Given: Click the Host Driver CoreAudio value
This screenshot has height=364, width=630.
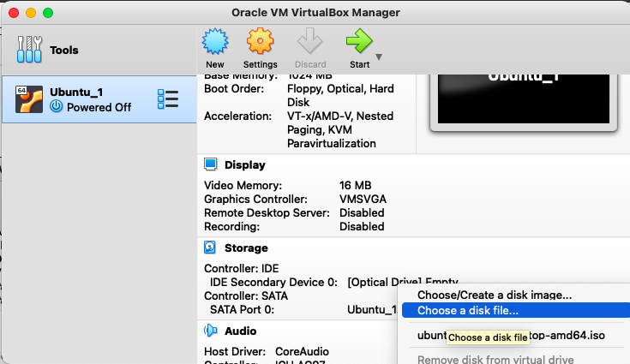Looking at the screenshot, I should point(302,351).
